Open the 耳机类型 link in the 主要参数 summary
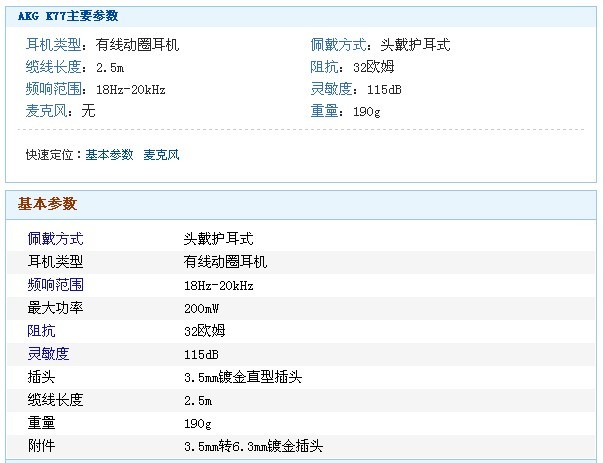 click(53, 45)
